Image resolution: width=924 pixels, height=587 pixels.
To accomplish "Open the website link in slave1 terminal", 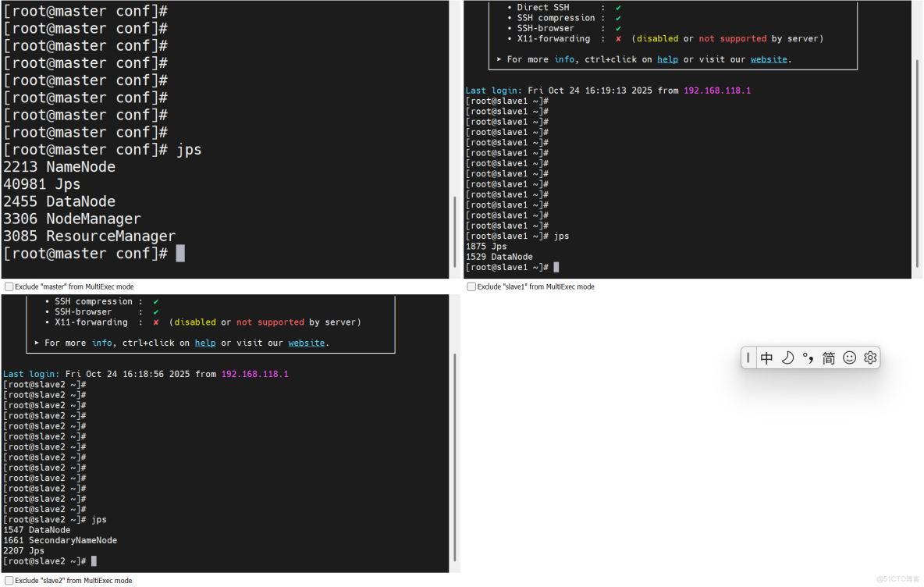I will click(x=769, y=59).
